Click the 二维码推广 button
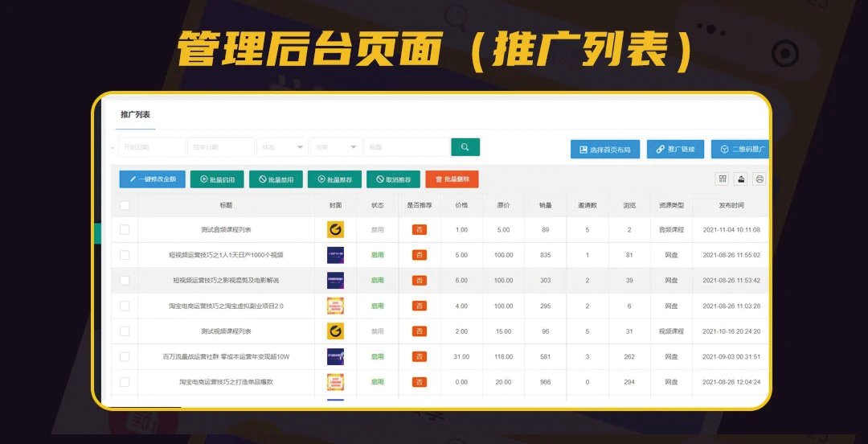868x444 pixels. coord(739,150)
